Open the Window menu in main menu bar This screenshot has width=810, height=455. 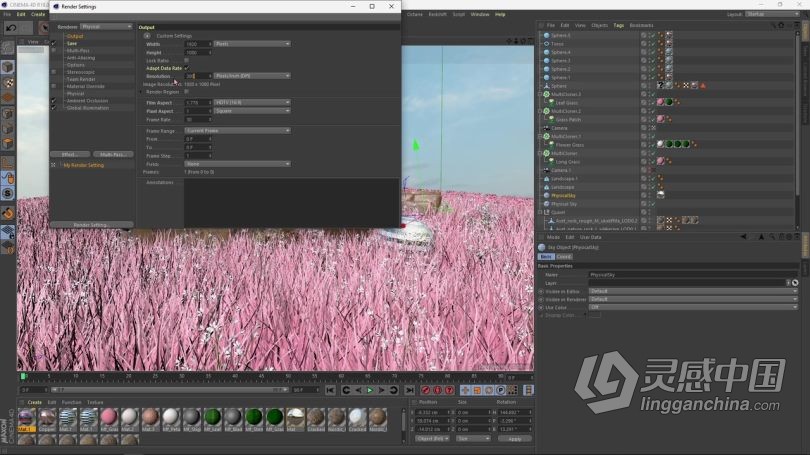pyautogui.click(x=479, y=14)
